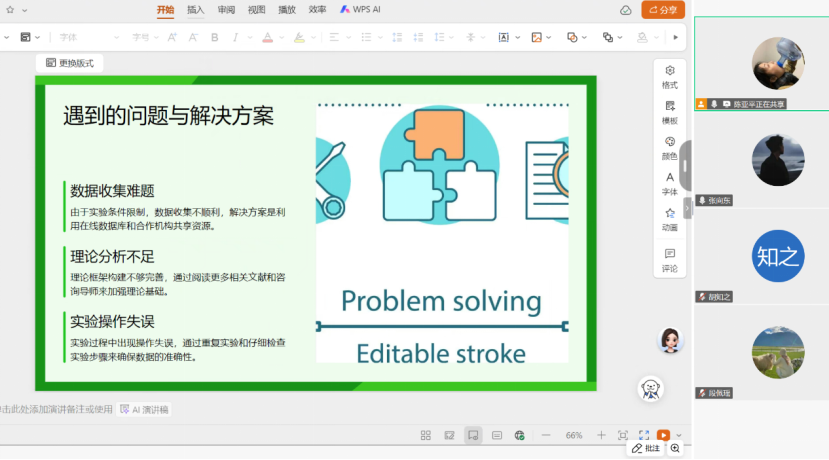
Task: Switch to the 播放 tab
Action: coord(287,10)
